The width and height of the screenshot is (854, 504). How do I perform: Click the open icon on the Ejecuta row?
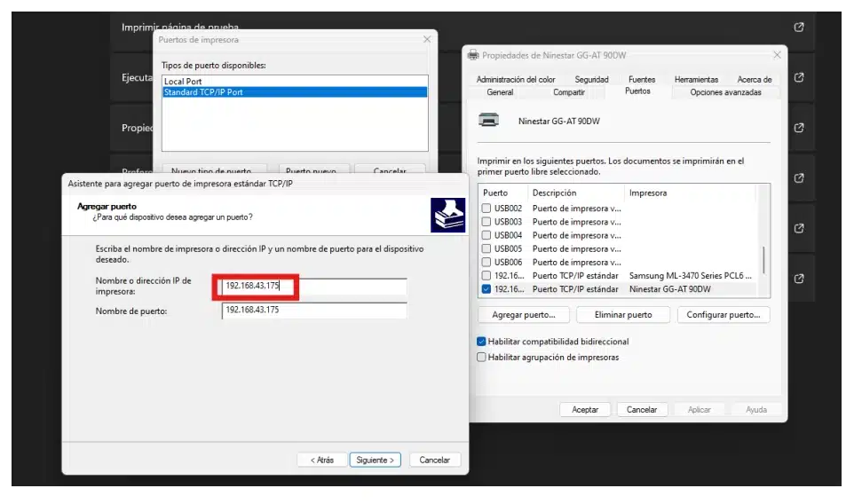(798, 77)
